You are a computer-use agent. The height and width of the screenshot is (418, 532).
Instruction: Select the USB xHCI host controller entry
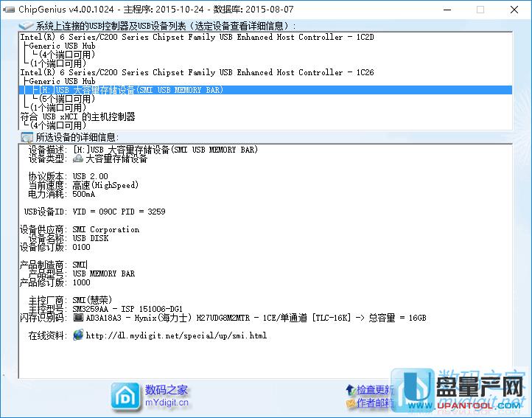[78, 116]
